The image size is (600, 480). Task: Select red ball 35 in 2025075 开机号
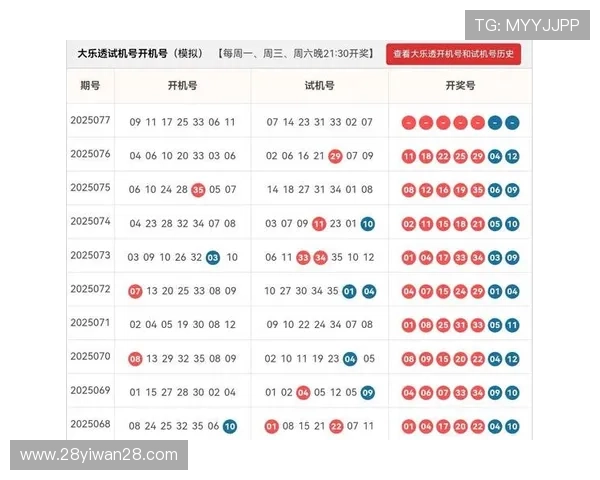[198, 190]
